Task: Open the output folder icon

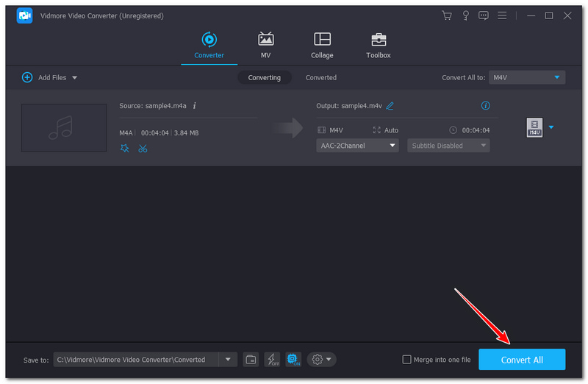Action: coord(251,360)
